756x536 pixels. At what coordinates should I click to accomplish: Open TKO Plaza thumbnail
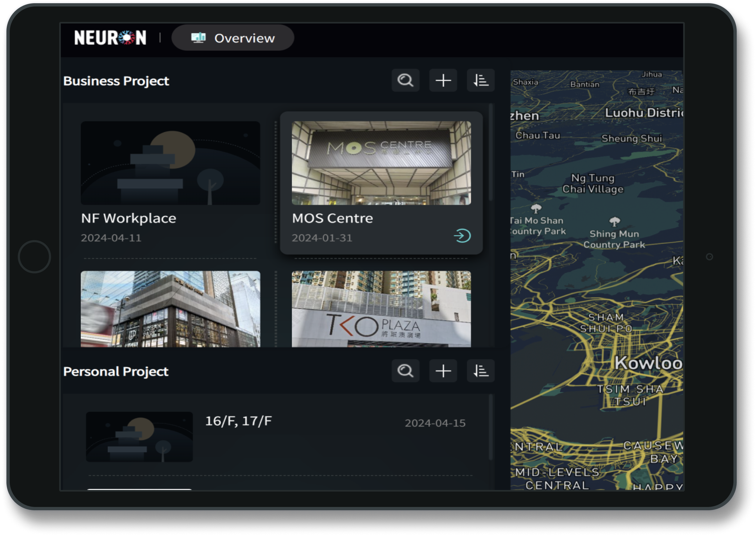pos(381,309)
